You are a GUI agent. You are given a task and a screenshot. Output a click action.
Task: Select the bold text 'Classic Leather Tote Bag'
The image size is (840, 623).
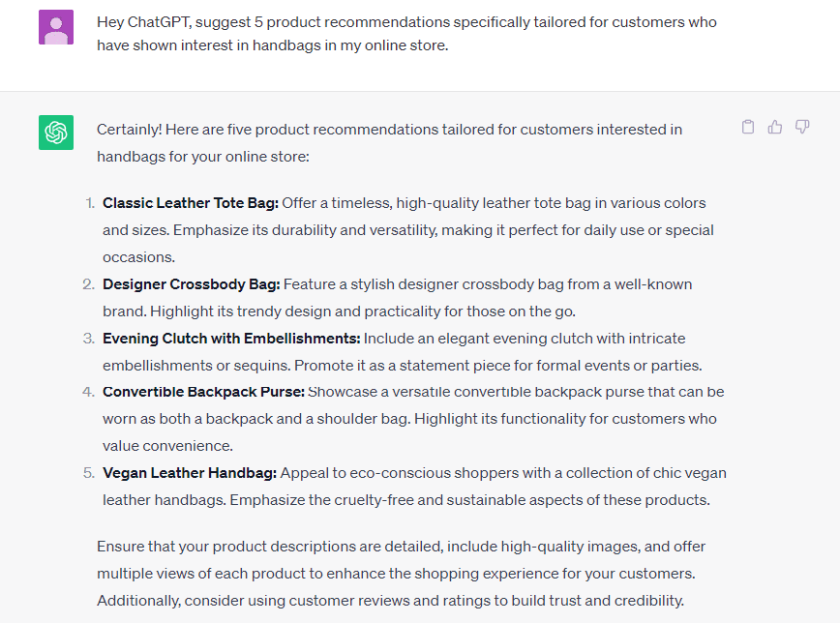pyautogui.click(x=189, y=203)
